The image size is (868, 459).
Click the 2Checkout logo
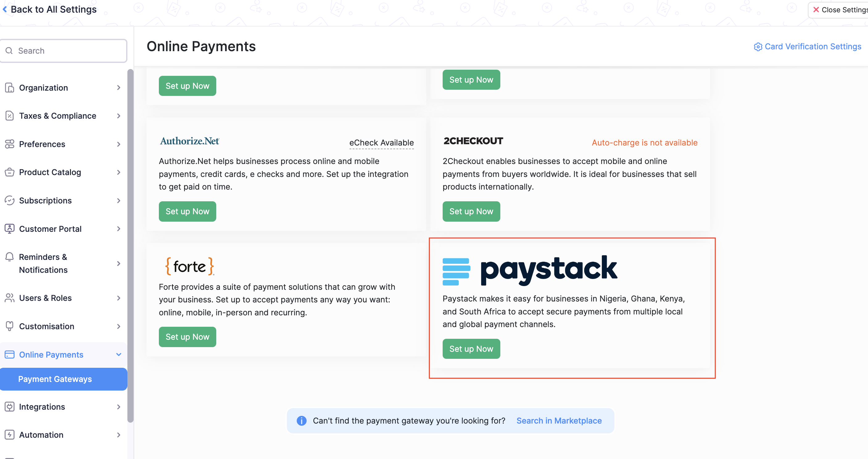pyautogui.click(x=473, y=141)
